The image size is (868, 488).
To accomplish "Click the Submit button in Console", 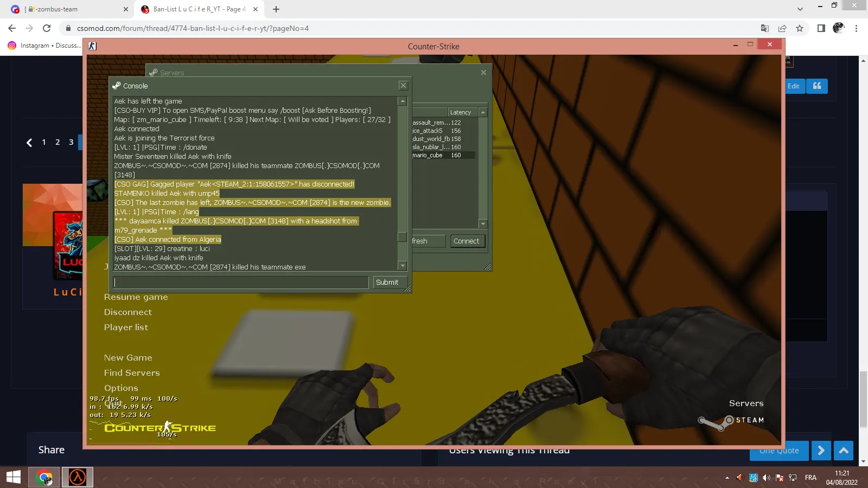I will (387, 282).
